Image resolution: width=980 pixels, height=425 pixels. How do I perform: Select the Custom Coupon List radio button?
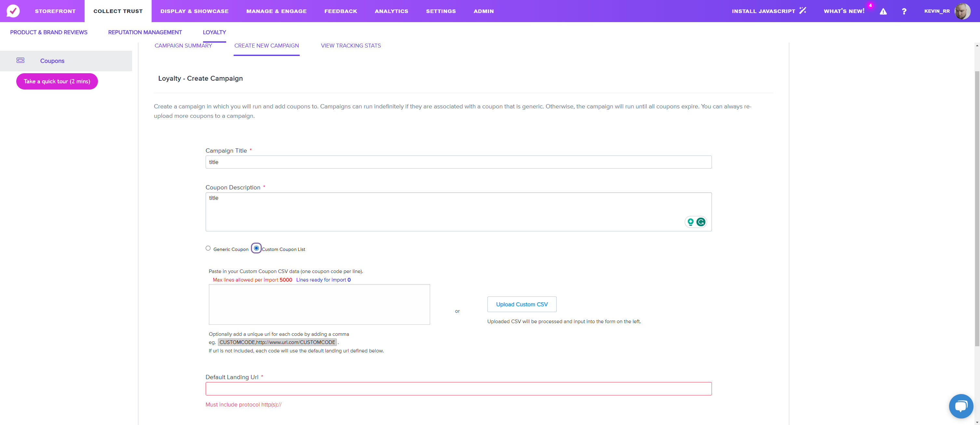pyautogui.click(x=256, y=248)
